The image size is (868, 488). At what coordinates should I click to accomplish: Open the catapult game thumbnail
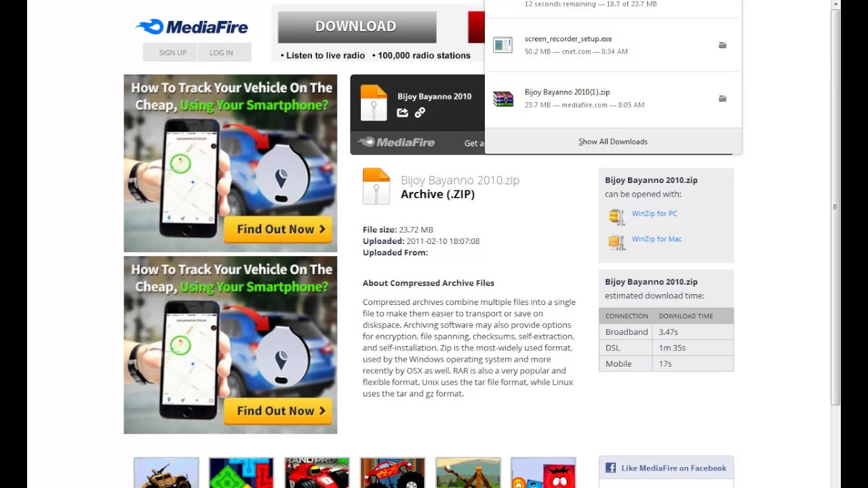pyautogui.click(x=468, y=472)
